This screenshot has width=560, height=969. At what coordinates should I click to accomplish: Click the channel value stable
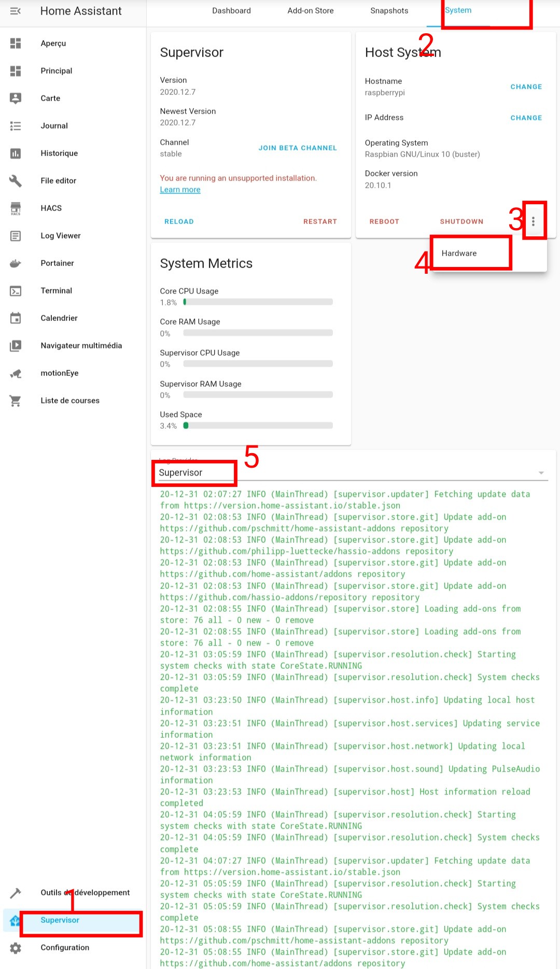click(171, 153)
